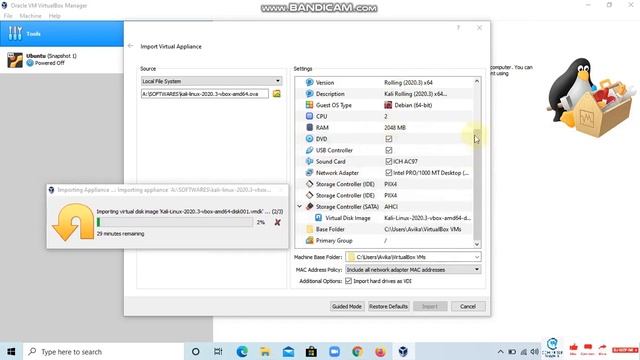Click the RAM row icon
Image resolution: width=640 pixels, height=360 pixels.
click(309, 127)
